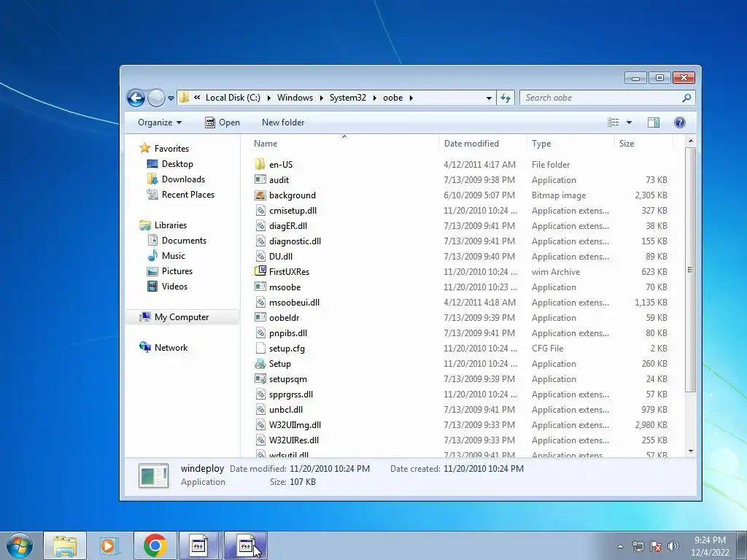Expand the address bar history dropdown
Viewport: 747px width, 560px height.
pos(489,98)
